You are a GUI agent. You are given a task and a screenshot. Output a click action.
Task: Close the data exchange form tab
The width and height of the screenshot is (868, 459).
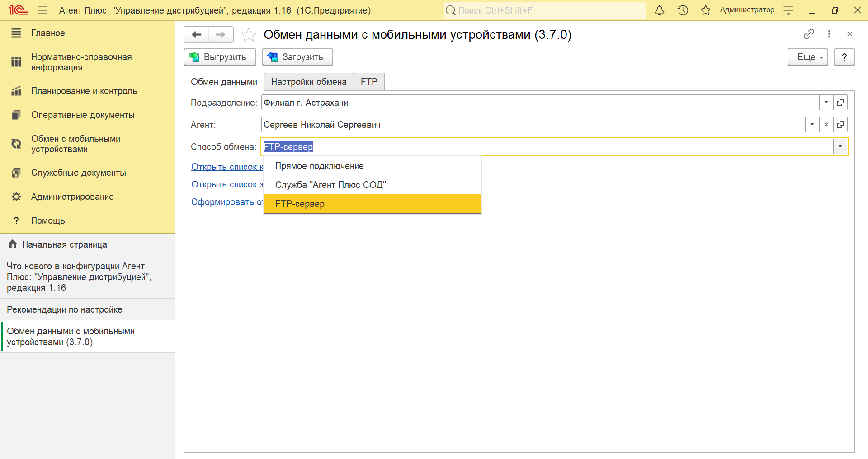(x=849, y=34)
